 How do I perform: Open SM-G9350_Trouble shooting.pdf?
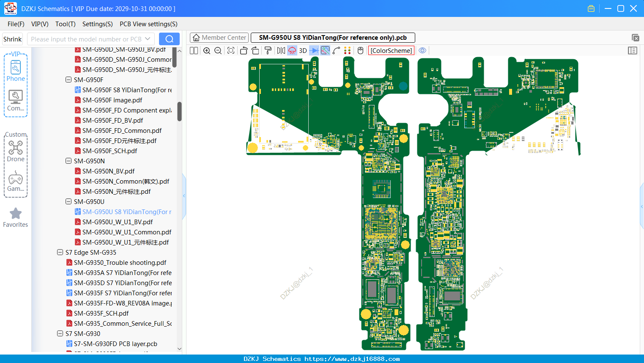[120, 263]
